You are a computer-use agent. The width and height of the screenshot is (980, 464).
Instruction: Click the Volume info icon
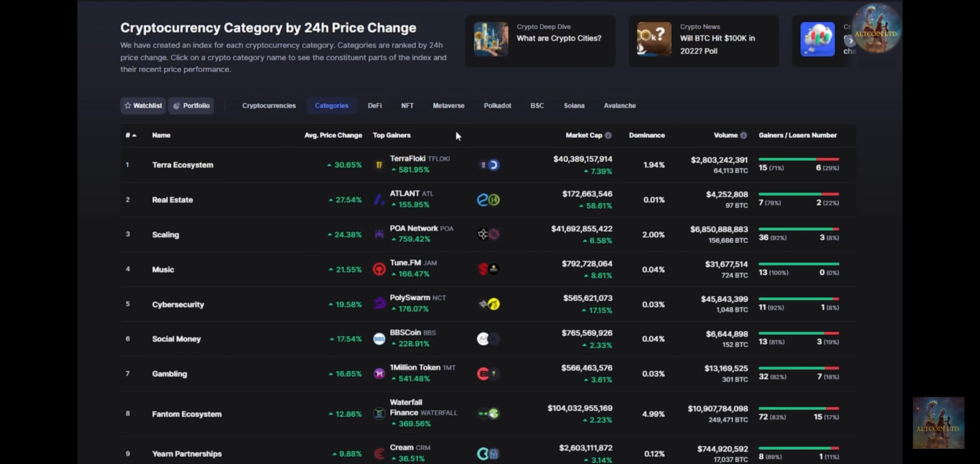pos(744,135)
